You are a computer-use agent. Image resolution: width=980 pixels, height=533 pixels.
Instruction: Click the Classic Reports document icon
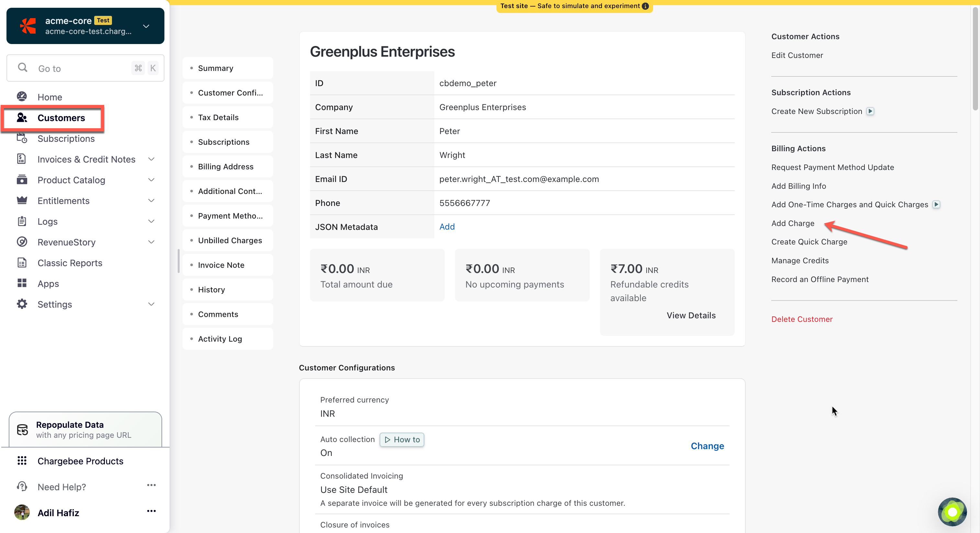tap(22, 263)
